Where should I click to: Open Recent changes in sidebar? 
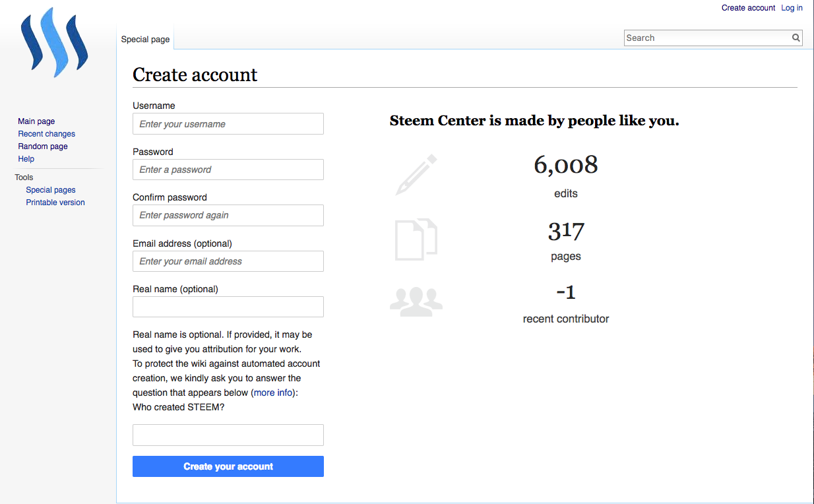tap(47, 134)
